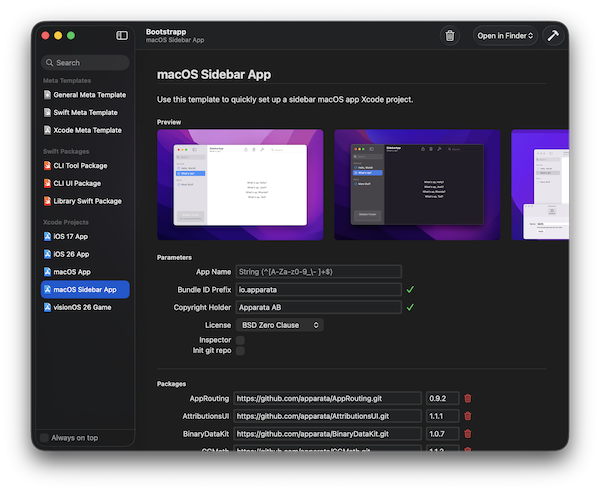This screenshot has width=600, height=492.
Task: Select the General Meta Template item
Action: [x=90, y=95]
